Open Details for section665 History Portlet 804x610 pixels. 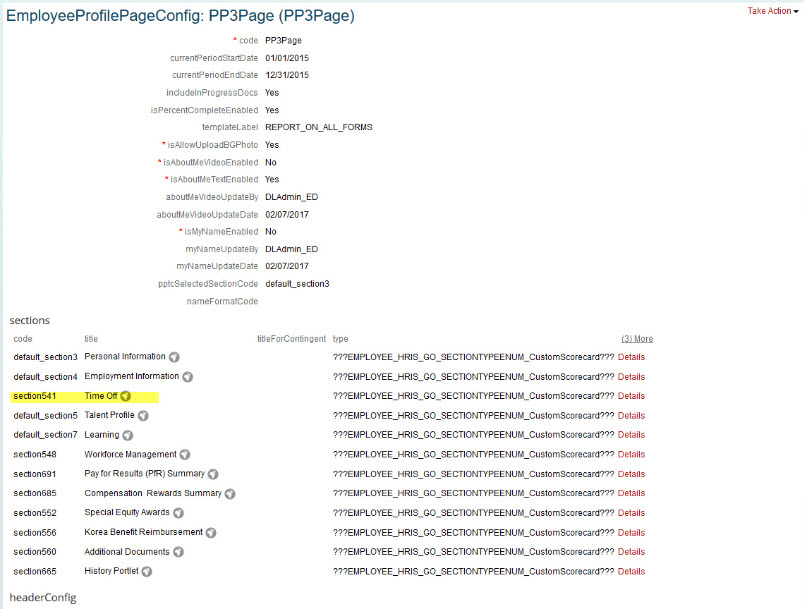[631, 572]
